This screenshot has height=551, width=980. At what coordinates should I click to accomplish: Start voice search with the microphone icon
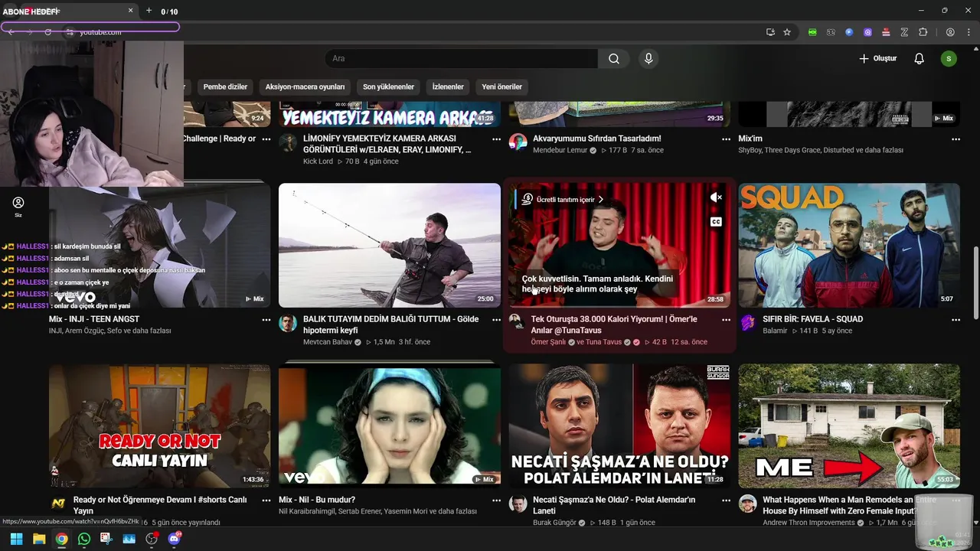point(648,59)
